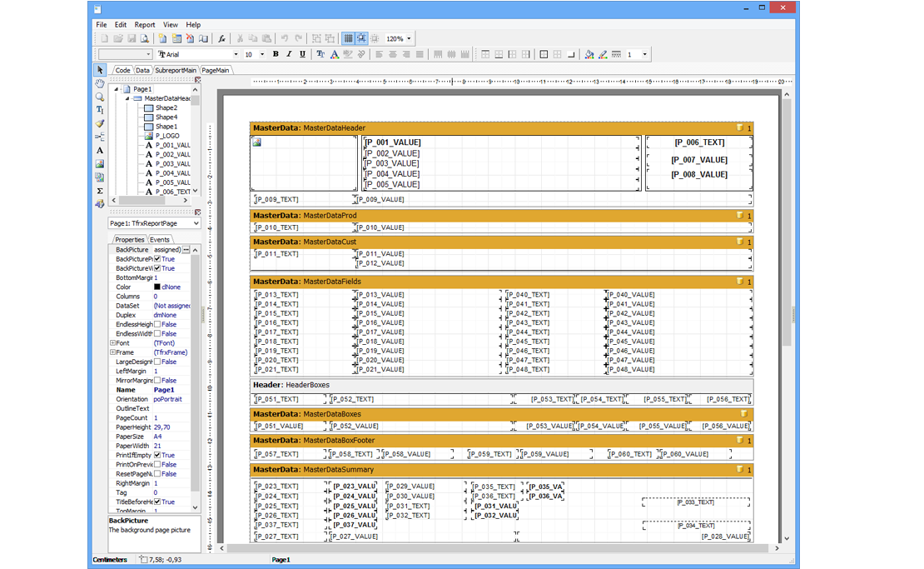Select the Zoom magnifier tool
Image resolution: width=924 pixels, height=569 pixels.
[x=100, y=97]
